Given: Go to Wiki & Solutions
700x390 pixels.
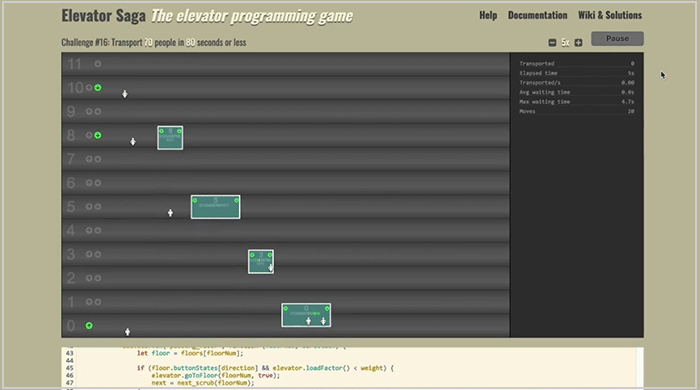Looking at the screenshot, I should (610, 15).
